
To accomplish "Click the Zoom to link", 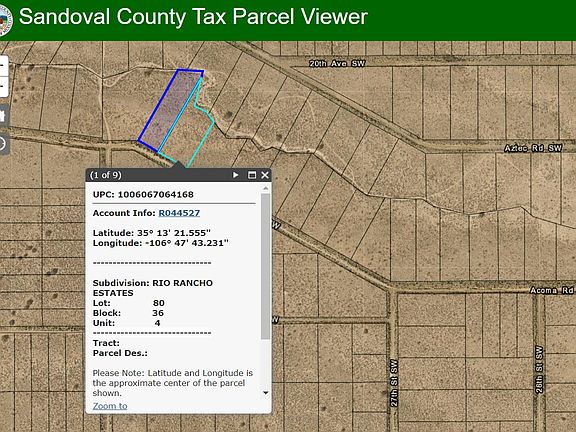I will (110, 406).
